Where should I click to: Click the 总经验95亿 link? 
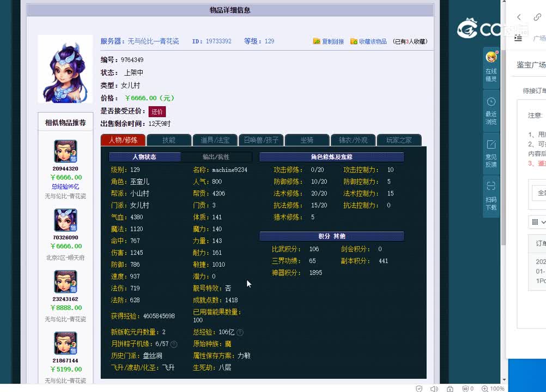(x=65, y=187)
